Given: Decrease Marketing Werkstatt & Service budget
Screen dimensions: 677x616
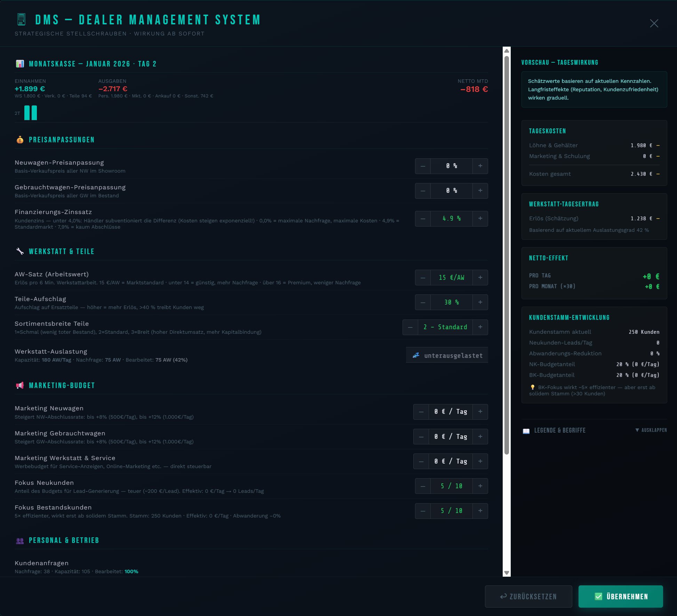Looking at the screenshot, I should (x=421, y=461).
